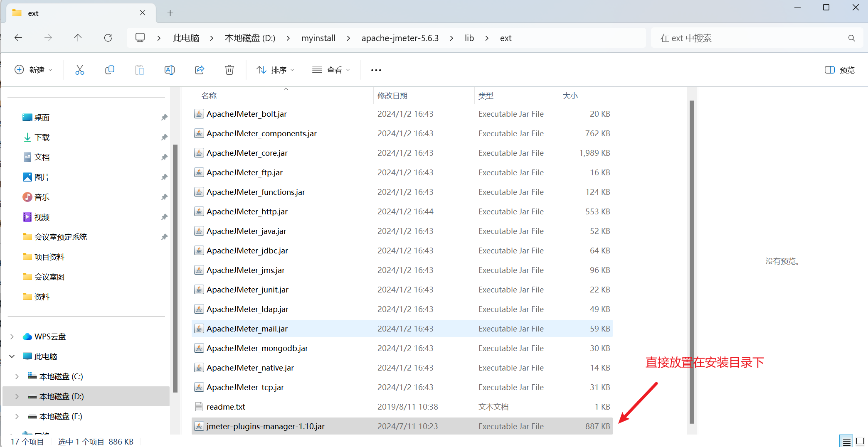Open a new tab with plus button
Image resolution: width=868 pixels, height=447 pixels.
[x=170, y=13]
